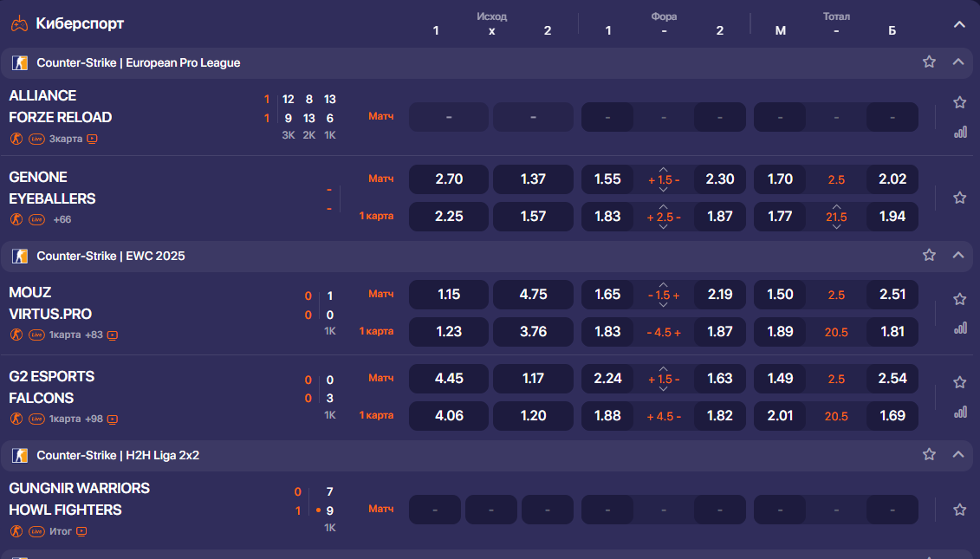Bet 1.15 on MOUZ match win
Screen dimensions: 980x559
tap(449, 295)
